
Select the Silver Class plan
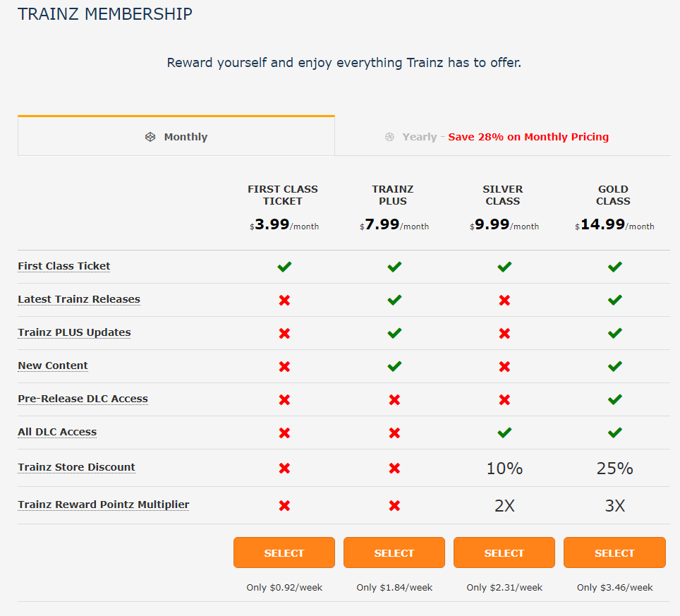click(x=504, y=552)
